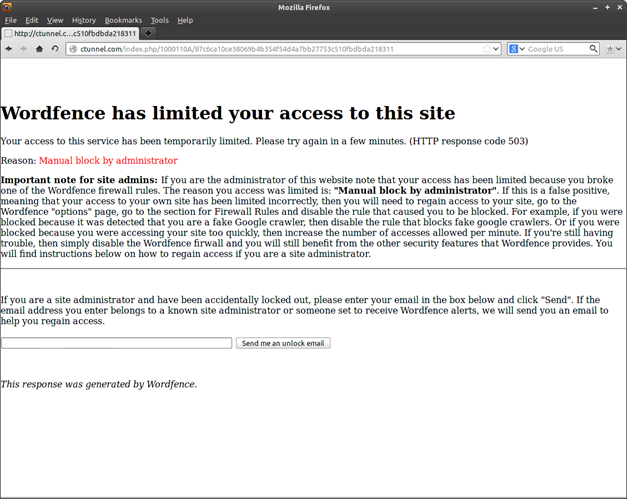Viewport: 627px width, 499px height.
Task: Click the red 'Manual block by administrator' text
Action: click(x=108, y=160)
